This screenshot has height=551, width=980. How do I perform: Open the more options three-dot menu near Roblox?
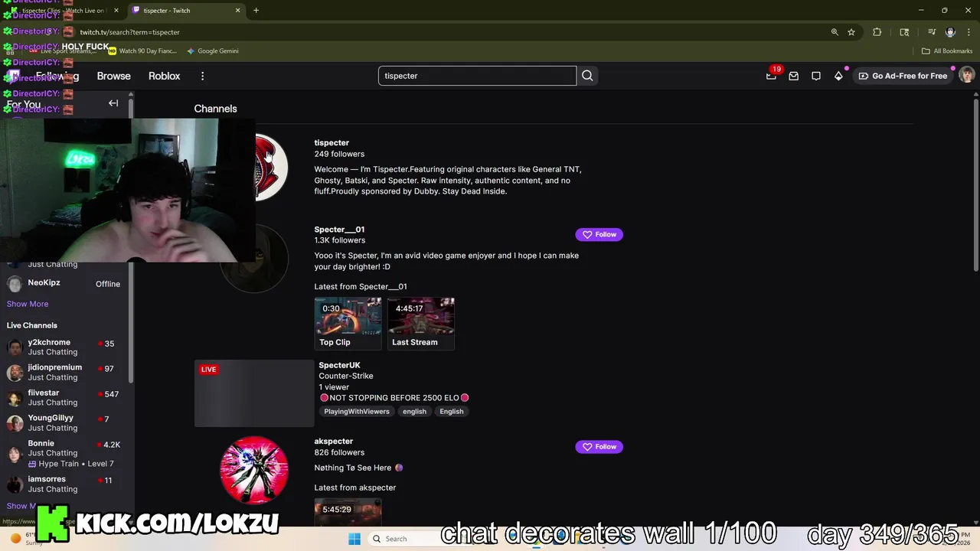pyautogui.click(x=202, y=76)
